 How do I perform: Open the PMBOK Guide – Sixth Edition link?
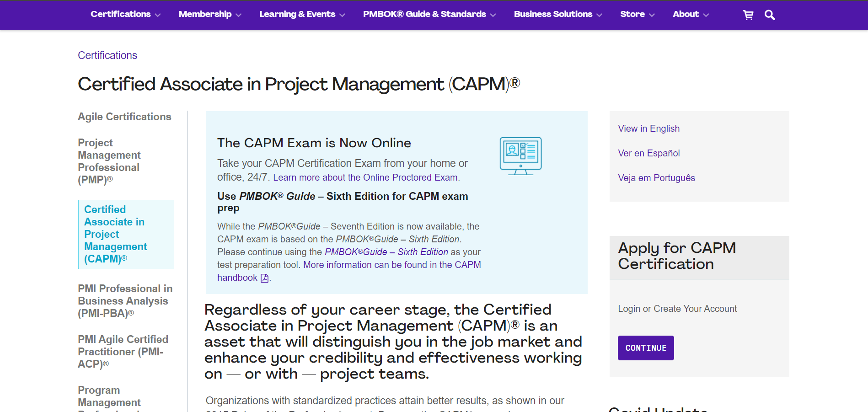386,252
